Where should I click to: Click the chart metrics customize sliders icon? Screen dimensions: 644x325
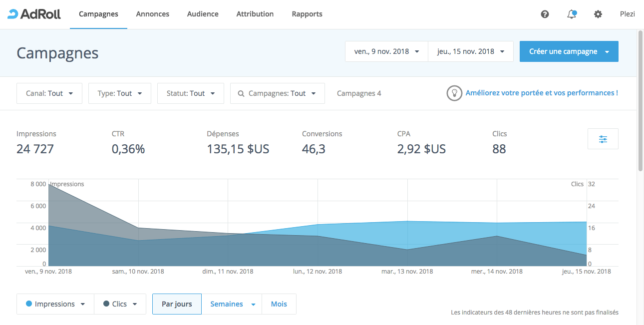603,139
